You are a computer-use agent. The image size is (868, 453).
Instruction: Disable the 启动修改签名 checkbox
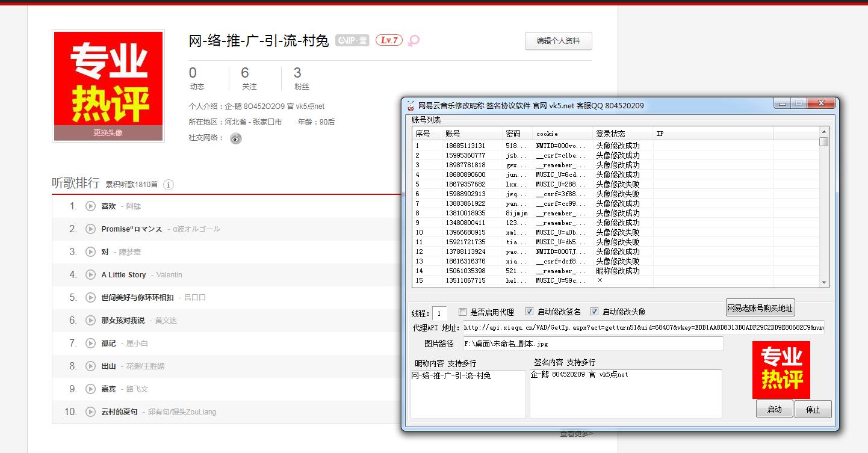[x=529, y=311]
